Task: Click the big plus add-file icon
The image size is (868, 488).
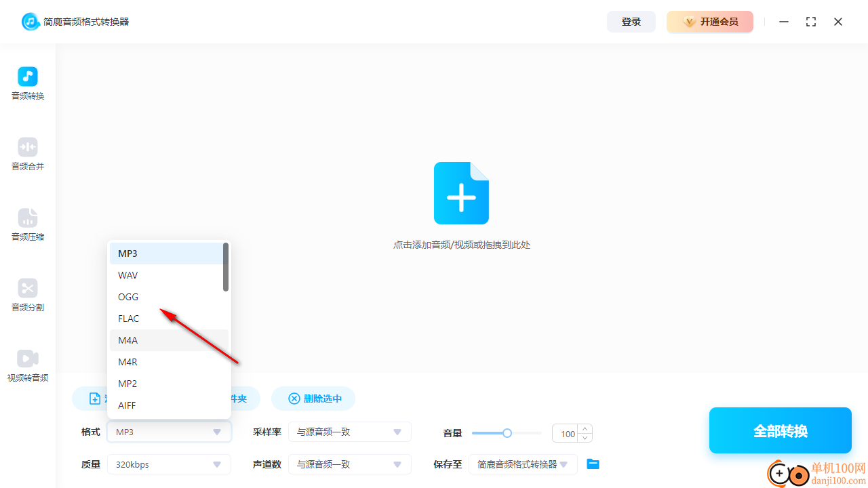Action: point(461,193)
